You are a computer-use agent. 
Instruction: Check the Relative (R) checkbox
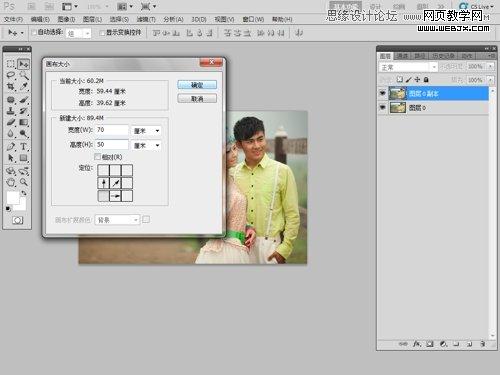click(97, 157)
